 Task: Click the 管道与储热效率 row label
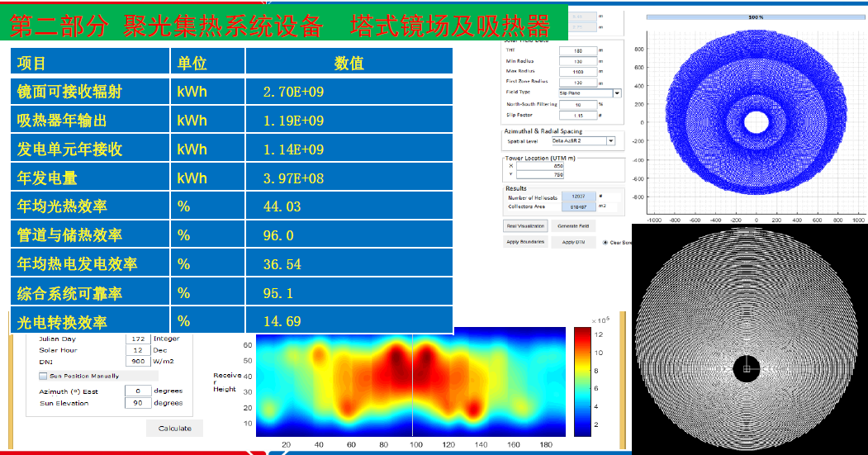click(x=69, y=235)
